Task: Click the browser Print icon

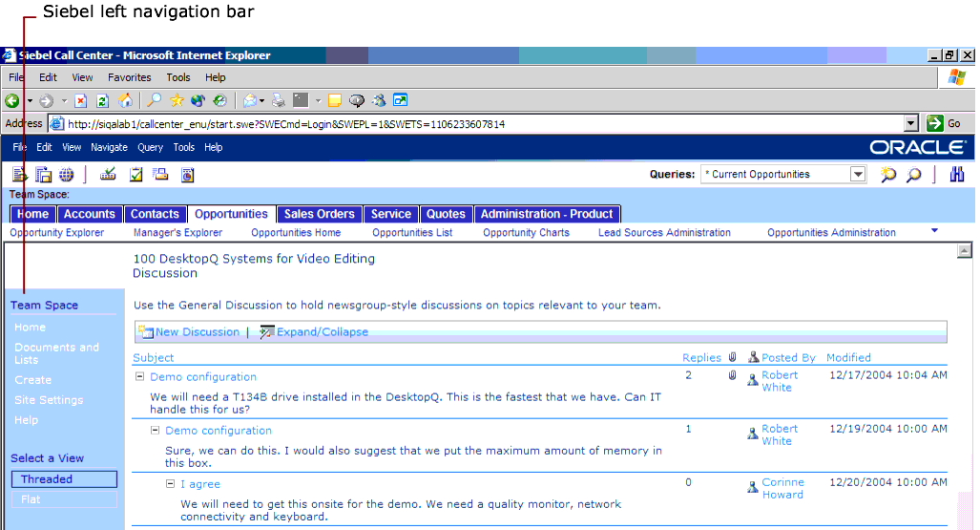Action: point(279,100)
